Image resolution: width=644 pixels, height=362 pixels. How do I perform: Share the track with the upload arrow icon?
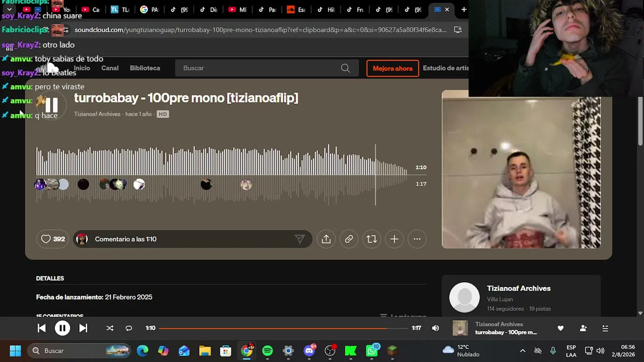click(x=326, y=239)
